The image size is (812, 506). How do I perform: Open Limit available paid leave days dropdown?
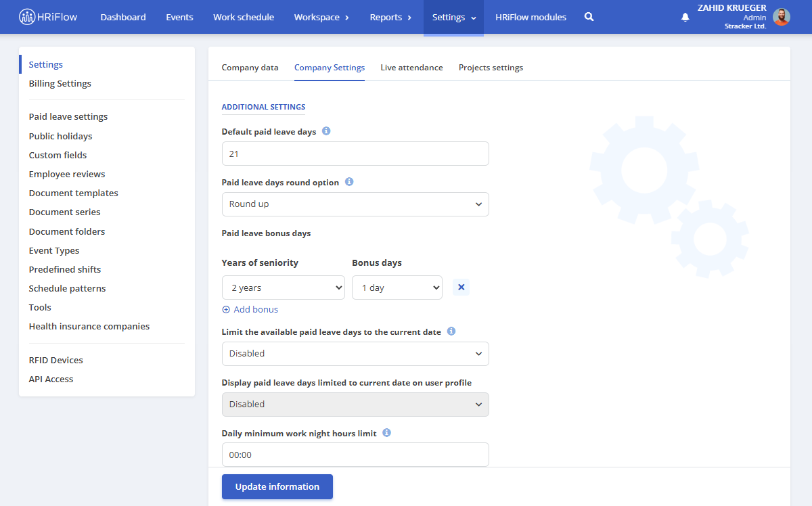[355, 354]
